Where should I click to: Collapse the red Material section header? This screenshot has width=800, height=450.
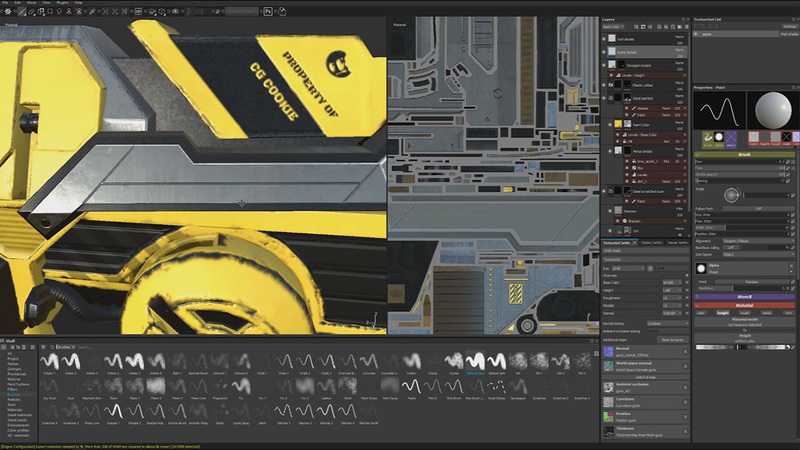744,305
